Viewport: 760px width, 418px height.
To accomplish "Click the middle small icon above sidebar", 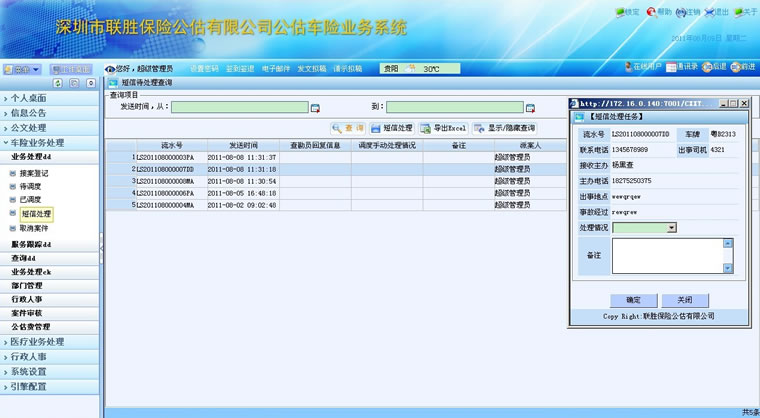I will tap(74, 83).
